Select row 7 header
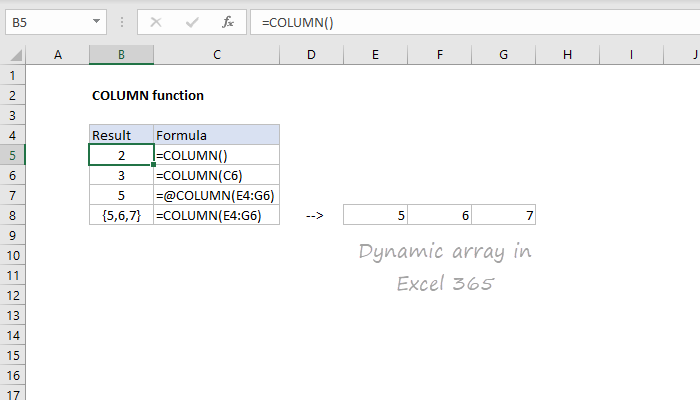Image resolution: width=700 pixels, height=400 pixels. [12, 195]
